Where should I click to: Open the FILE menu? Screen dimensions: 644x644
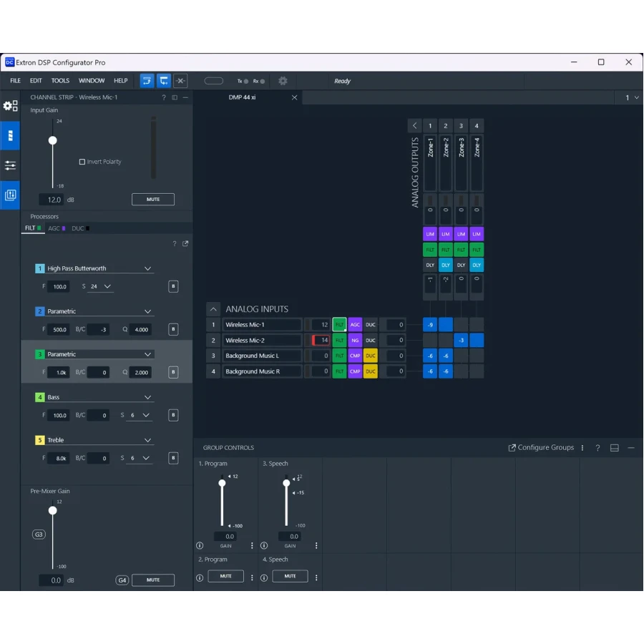coord(15,80)
